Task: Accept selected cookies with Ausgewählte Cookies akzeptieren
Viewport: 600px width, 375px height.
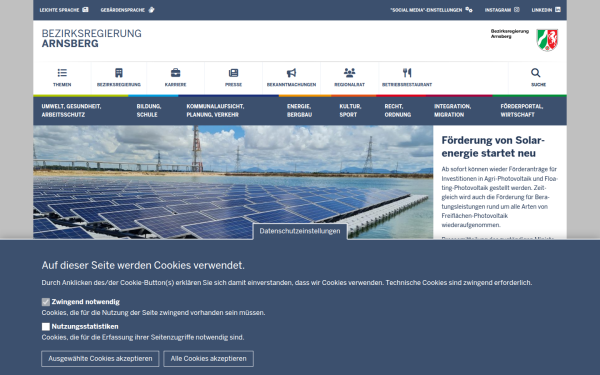Action: coord(100,359)
